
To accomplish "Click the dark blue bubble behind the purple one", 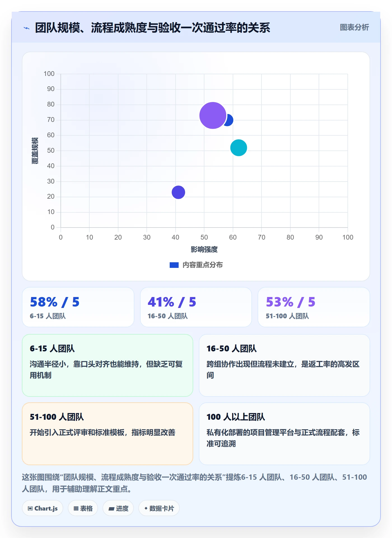I will tap(230, 120).
